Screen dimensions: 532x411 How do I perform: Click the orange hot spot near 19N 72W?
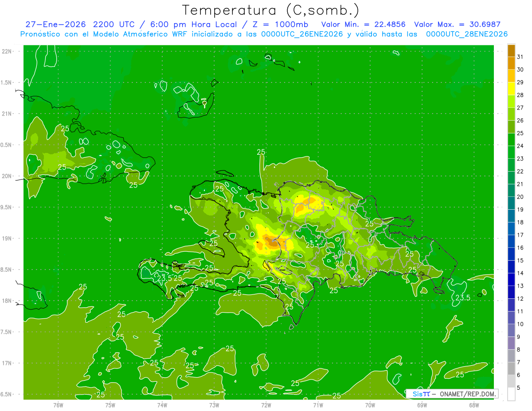(271, 242)
